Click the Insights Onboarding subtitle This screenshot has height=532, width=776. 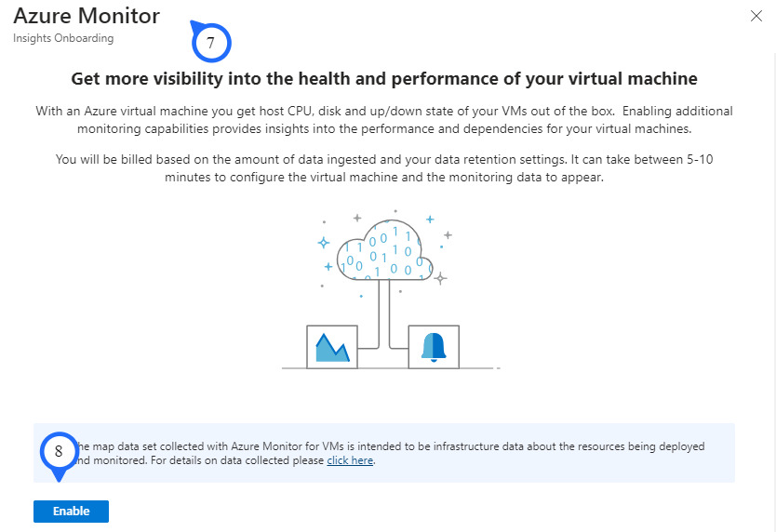pyautogui.click(x=63, y=38)
